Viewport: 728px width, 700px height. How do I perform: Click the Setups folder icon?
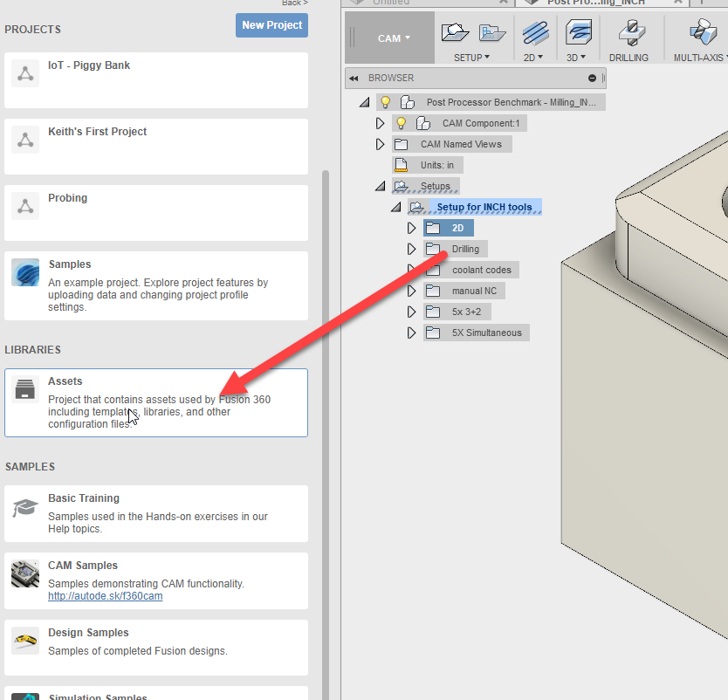coord(401,186)
